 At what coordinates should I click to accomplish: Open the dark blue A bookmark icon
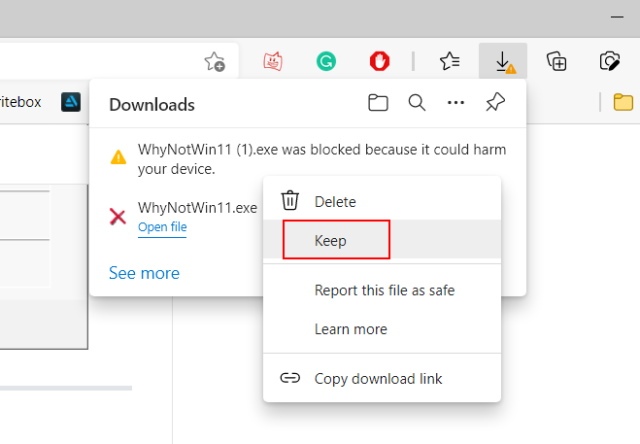tap(71, 102)
